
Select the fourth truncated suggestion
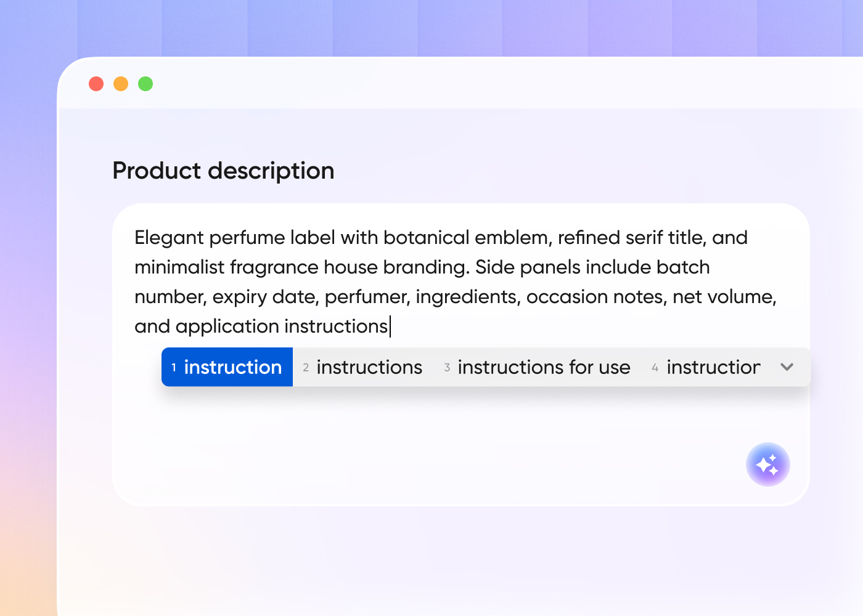coord(706,367)
